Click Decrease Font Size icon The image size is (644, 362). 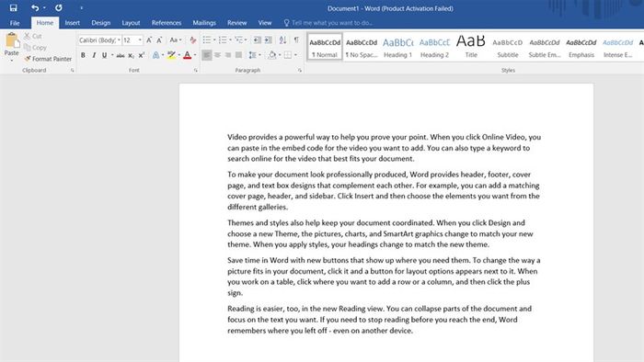[x=159, y=40]
